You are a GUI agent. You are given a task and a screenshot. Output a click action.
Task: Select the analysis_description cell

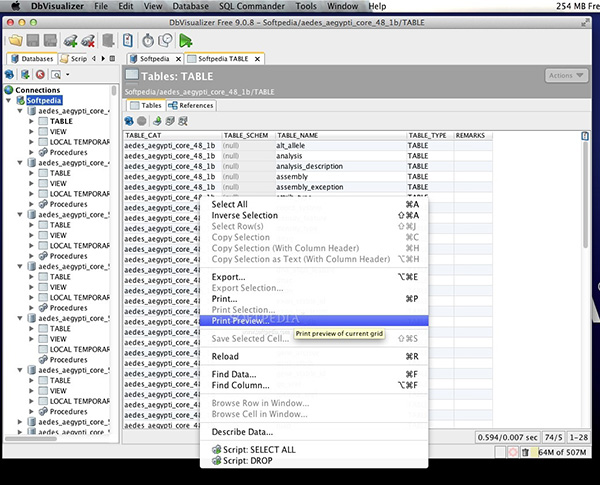341,167
